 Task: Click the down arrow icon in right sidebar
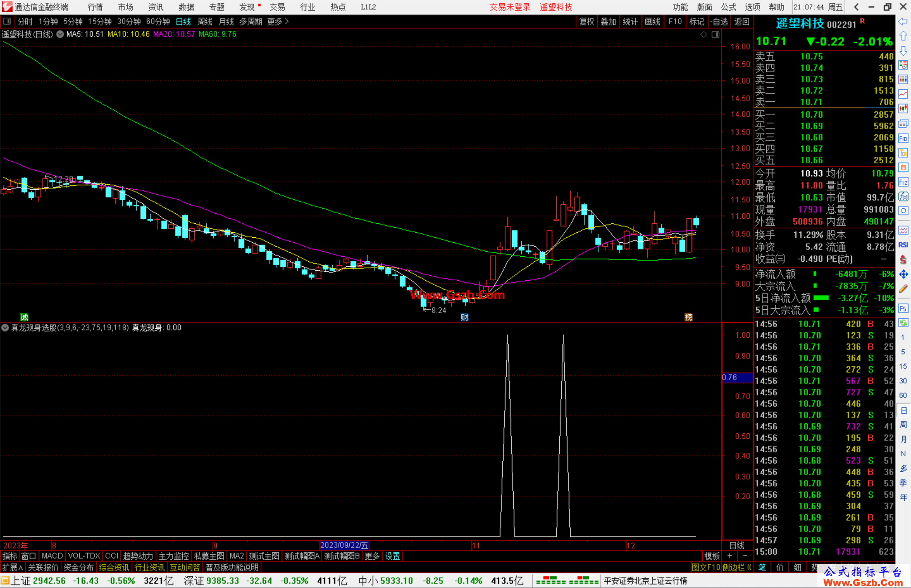click(903, 51)
